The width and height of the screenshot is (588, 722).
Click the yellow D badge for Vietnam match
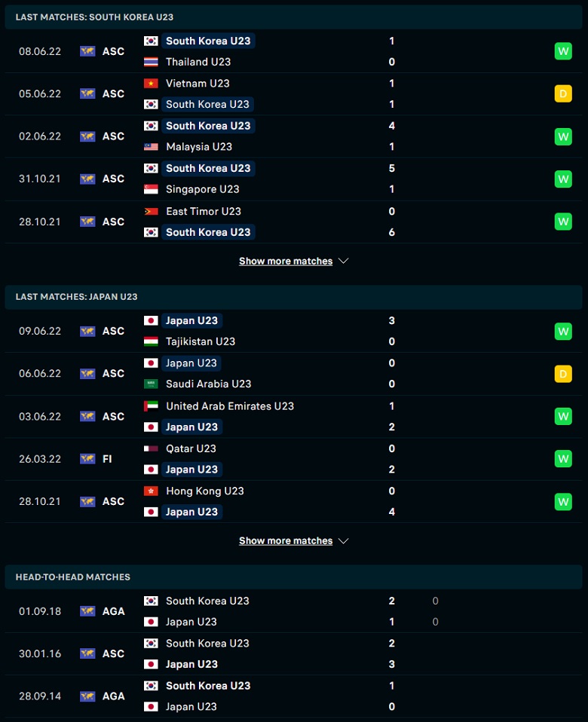(x=563, y=94)
